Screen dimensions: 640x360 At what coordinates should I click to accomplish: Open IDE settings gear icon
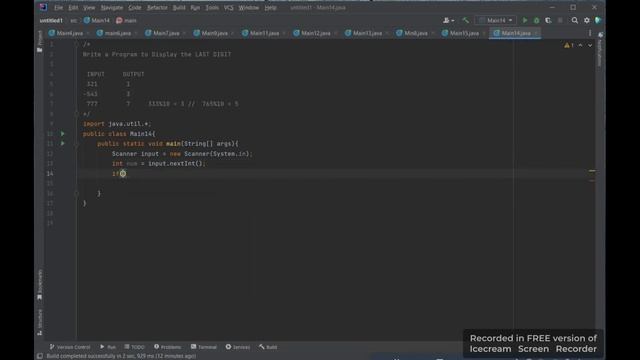point(587,20)
